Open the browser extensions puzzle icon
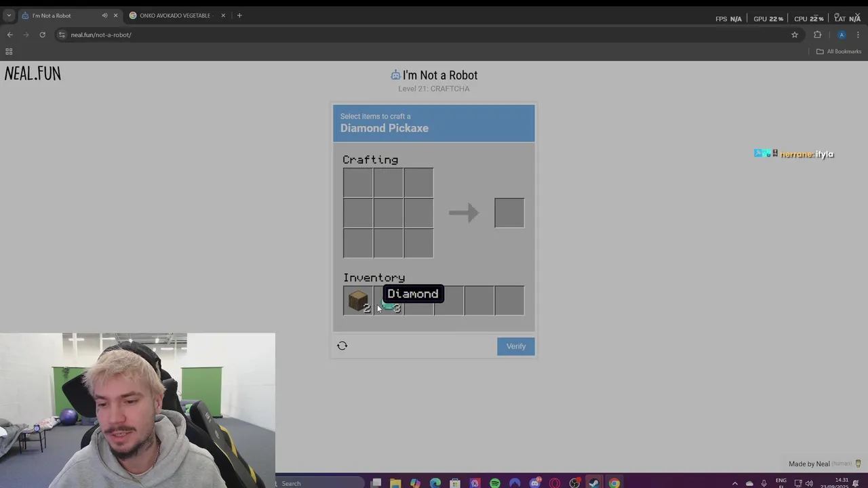This screenshot has width=868, height=488. 817,35
